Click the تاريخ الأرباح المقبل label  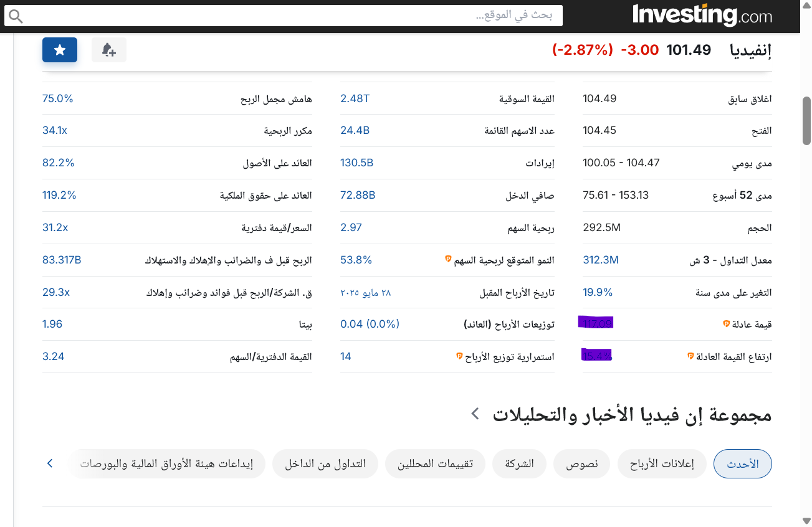pyautogui.click(x=517, y=293)
